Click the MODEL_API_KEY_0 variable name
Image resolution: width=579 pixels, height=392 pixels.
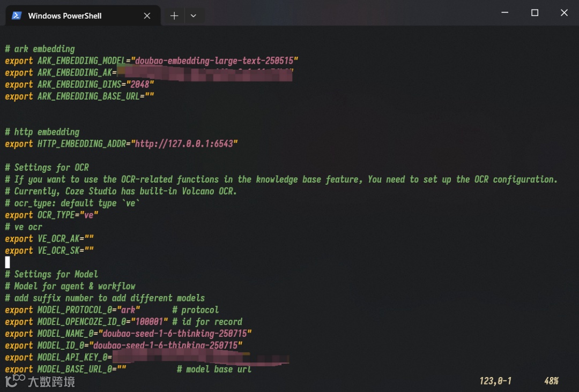(72, 357)
